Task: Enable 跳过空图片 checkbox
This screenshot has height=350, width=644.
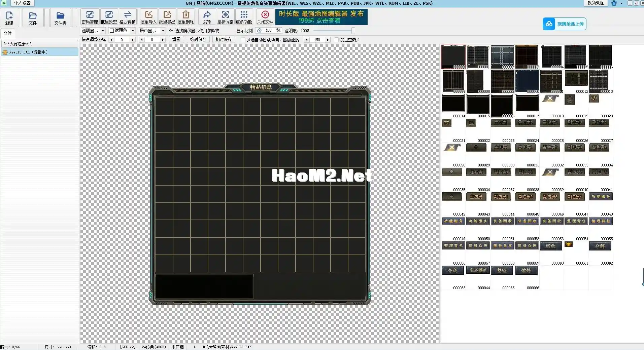Action: click(x=336, y=40)
